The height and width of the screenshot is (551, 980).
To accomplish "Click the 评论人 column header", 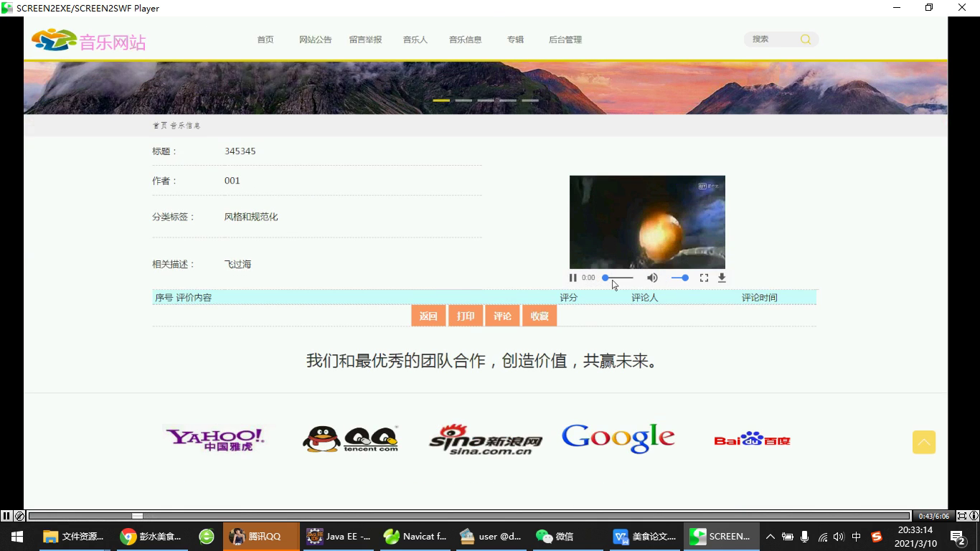I will coord(644,298).
